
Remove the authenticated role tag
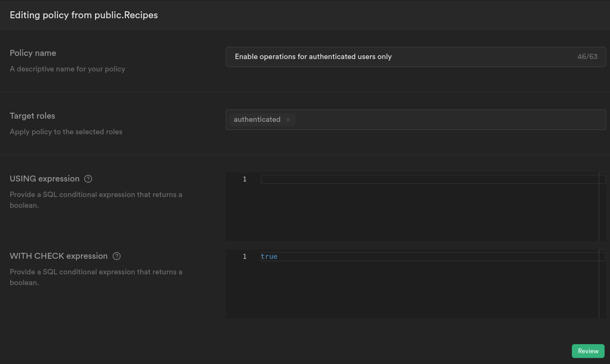(x=288, y=120)
